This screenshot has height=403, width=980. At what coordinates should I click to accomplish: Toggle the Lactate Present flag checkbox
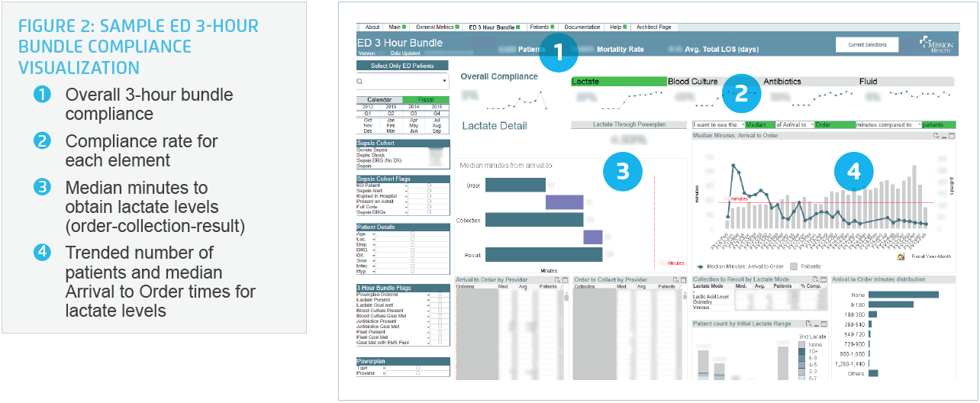pos(440,299)
